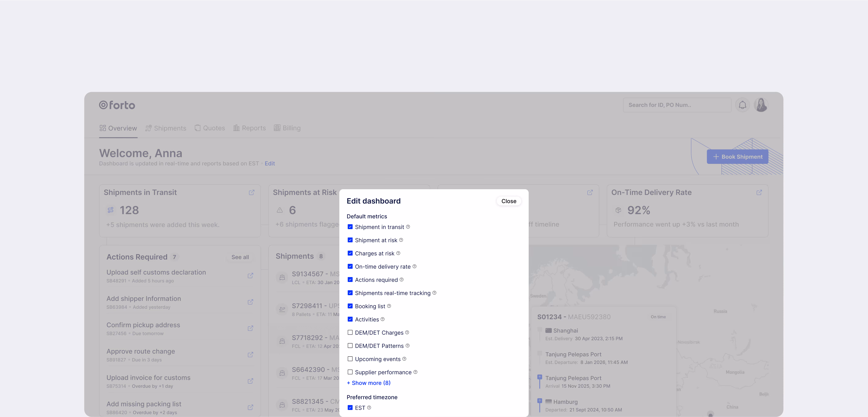Click See all in Actions Required

(240, 257)
